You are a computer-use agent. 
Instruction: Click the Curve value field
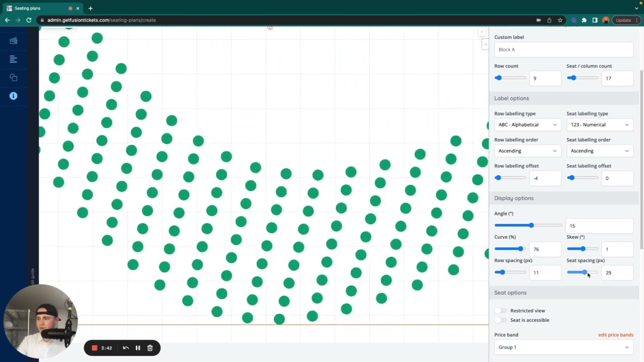point(545,249)
